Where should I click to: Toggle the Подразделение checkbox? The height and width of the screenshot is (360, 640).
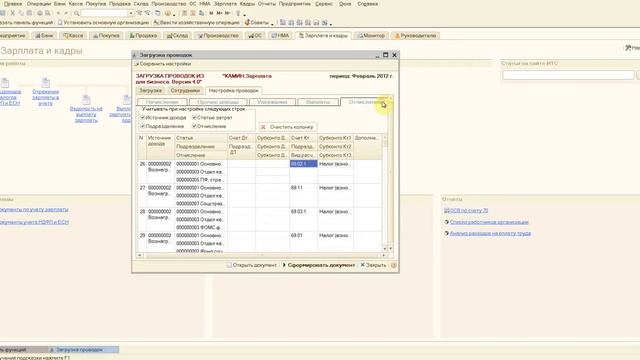coord(143,126)
